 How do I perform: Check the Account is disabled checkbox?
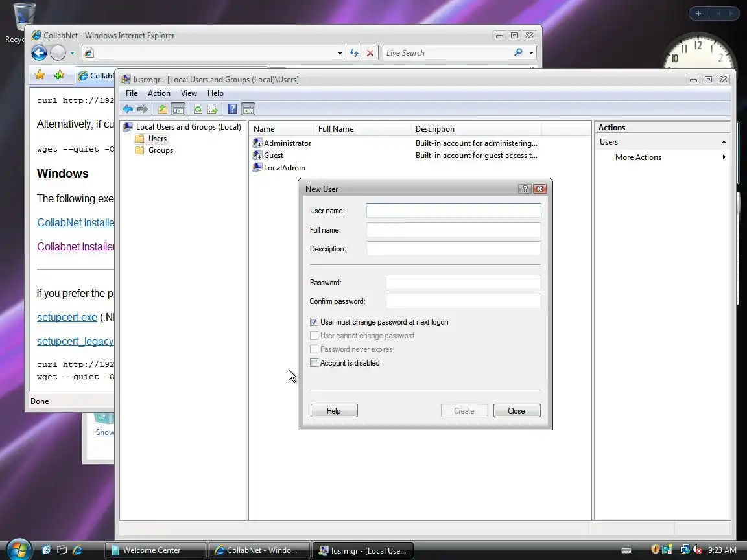point(314,363)
